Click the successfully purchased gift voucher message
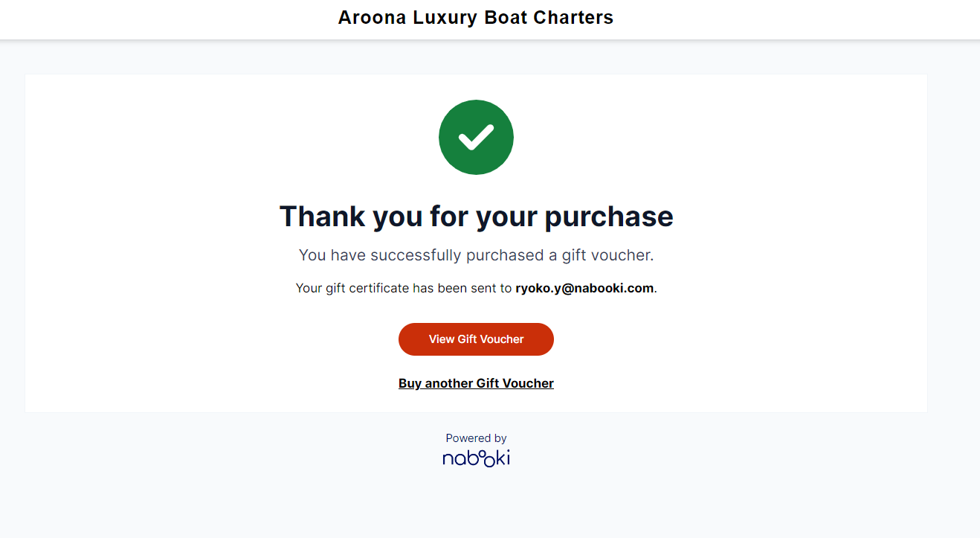 (476, 255)
